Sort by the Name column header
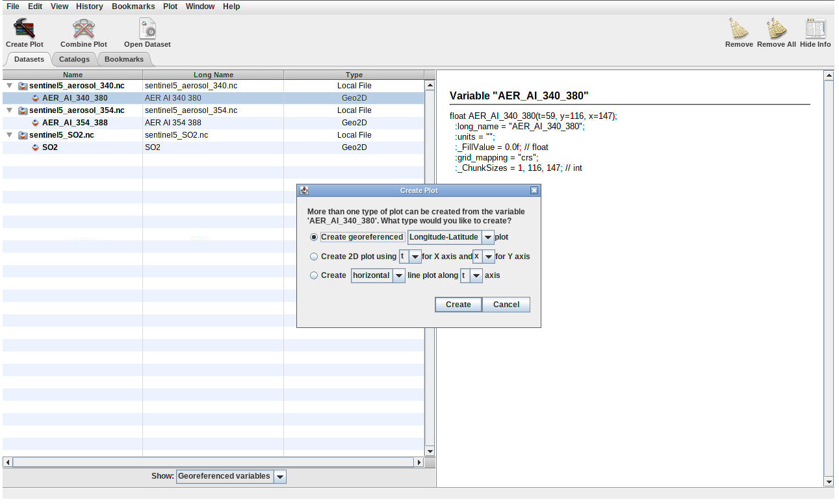This screenshot has width=839, height=504. coord(73,75)
